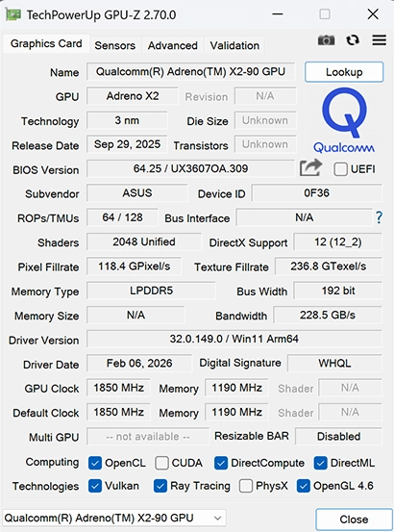The height and width of the screenshot is (532, 394).
Task: Switch to the Advanced tab
Action: [172, 45]
